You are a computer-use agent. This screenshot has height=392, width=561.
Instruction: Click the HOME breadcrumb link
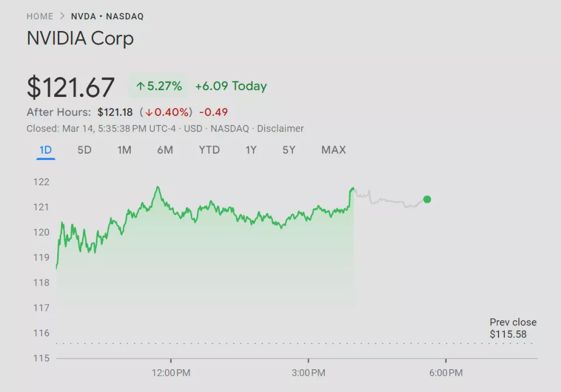click(40, 16)
